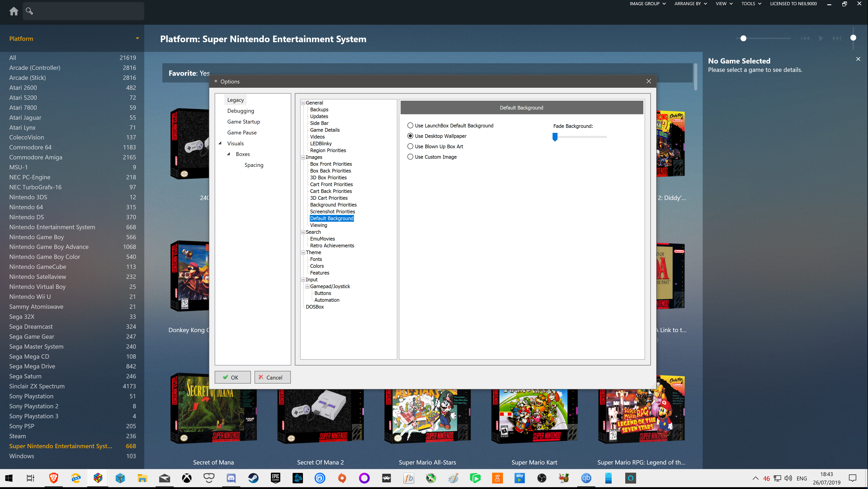Open Discord from the taskbar

[231, 478]
